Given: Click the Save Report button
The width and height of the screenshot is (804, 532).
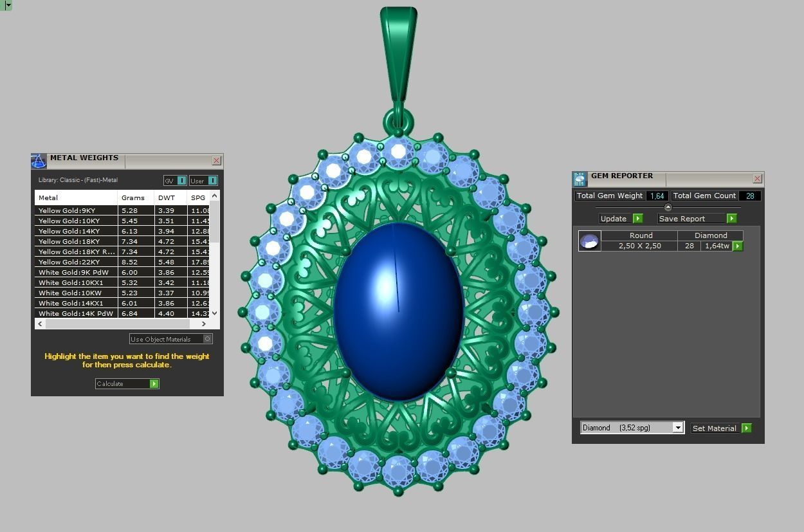Looking at the screenshot, I should point(697,219).
